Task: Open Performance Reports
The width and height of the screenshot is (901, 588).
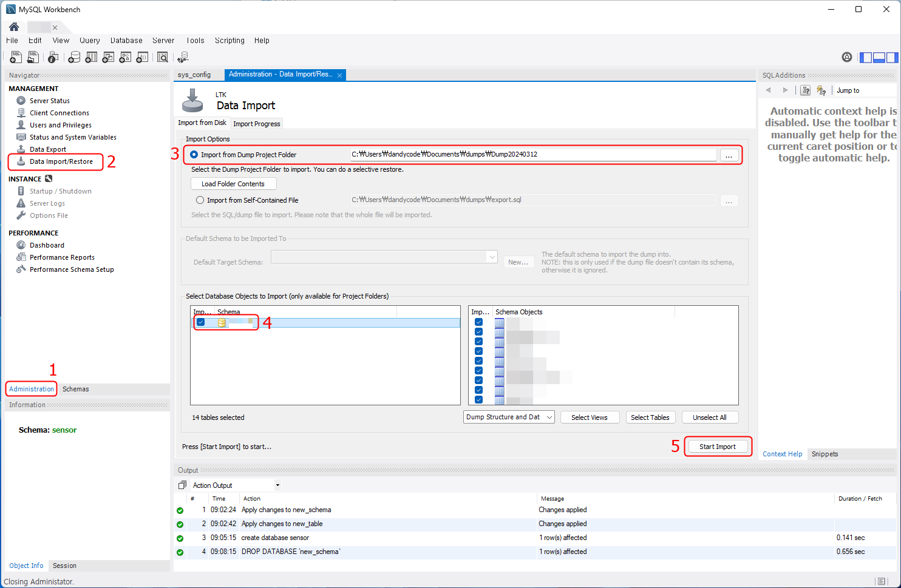Action: pos(62,257)
